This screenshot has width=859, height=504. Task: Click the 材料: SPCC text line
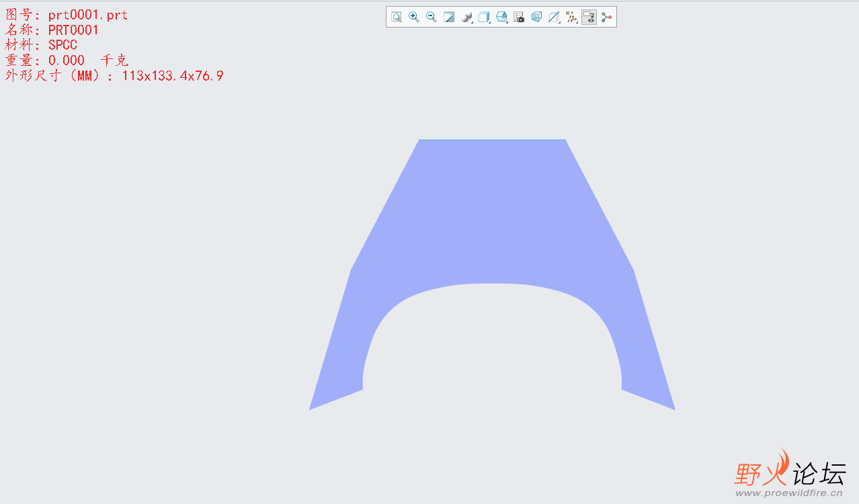coord(41,45)
